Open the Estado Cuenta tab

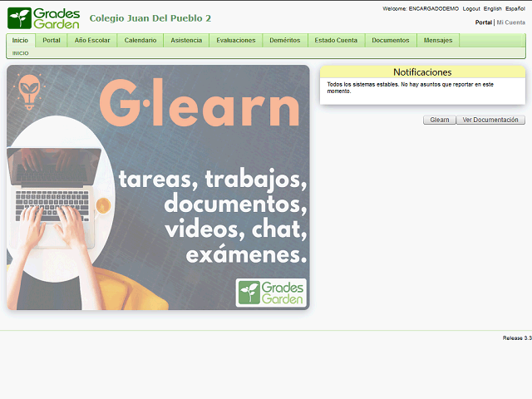[x=336, y=41]
